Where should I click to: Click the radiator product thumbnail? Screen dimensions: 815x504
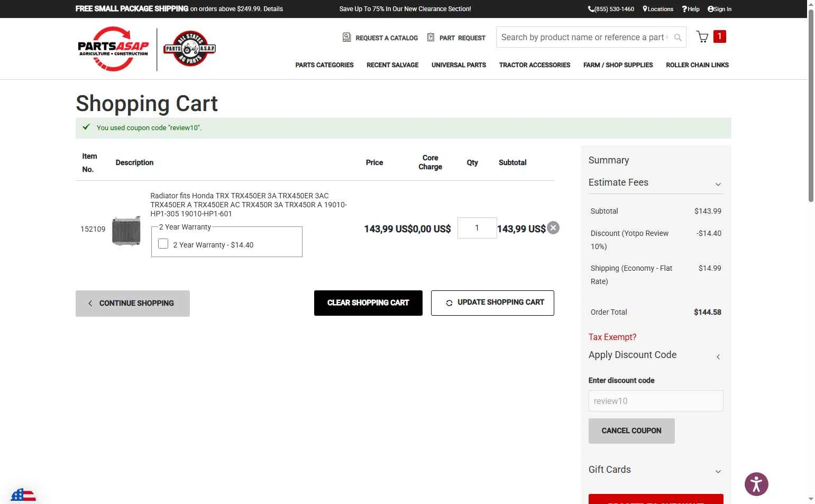click(126, 231)
